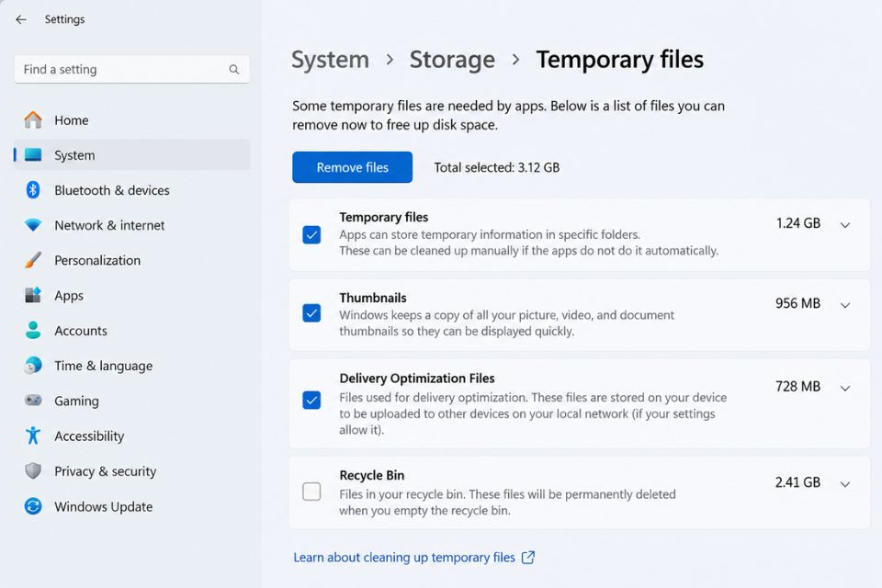Click the Time & language globe icon
The image size is (882, 588).
click(33, 365)
